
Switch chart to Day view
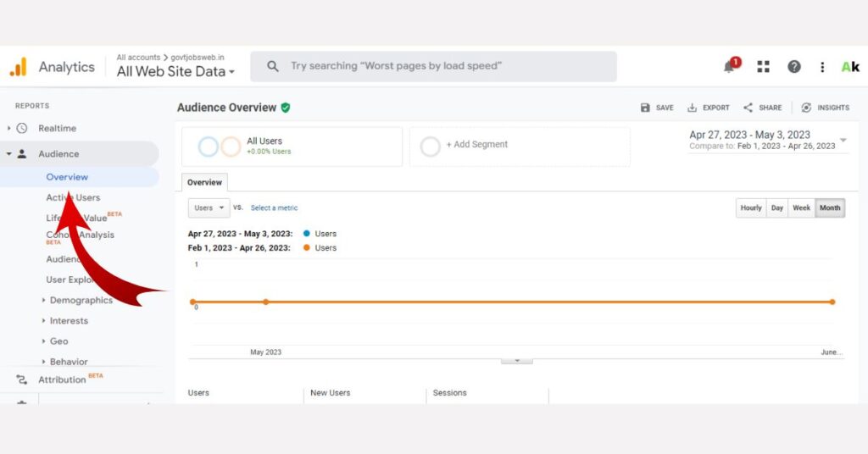(777, 208)
